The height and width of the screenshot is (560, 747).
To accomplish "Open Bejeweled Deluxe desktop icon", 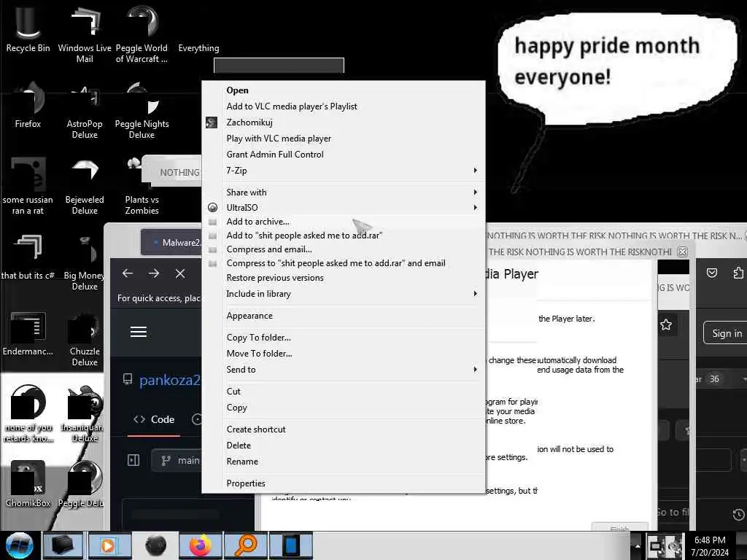I will click(85, 186).
